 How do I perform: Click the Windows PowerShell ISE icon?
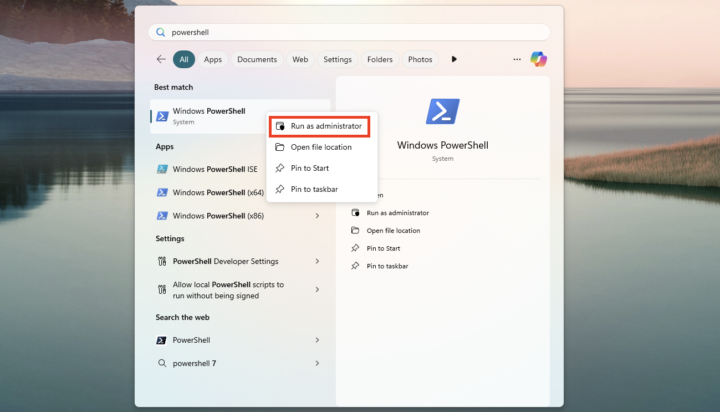click(162, 169)
